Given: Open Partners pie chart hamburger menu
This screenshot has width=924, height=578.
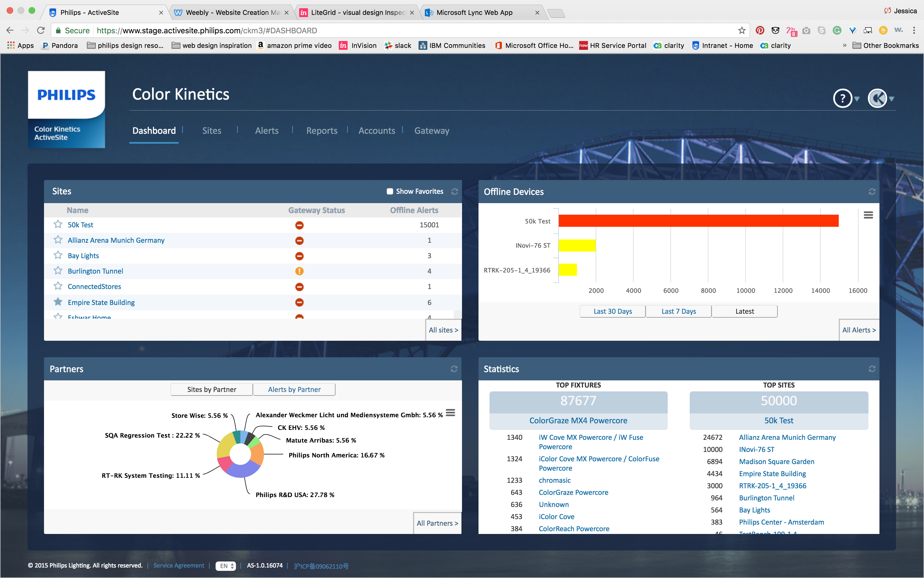Looking at the screenshot, I should pyautogui.click(x=450, y=413).
